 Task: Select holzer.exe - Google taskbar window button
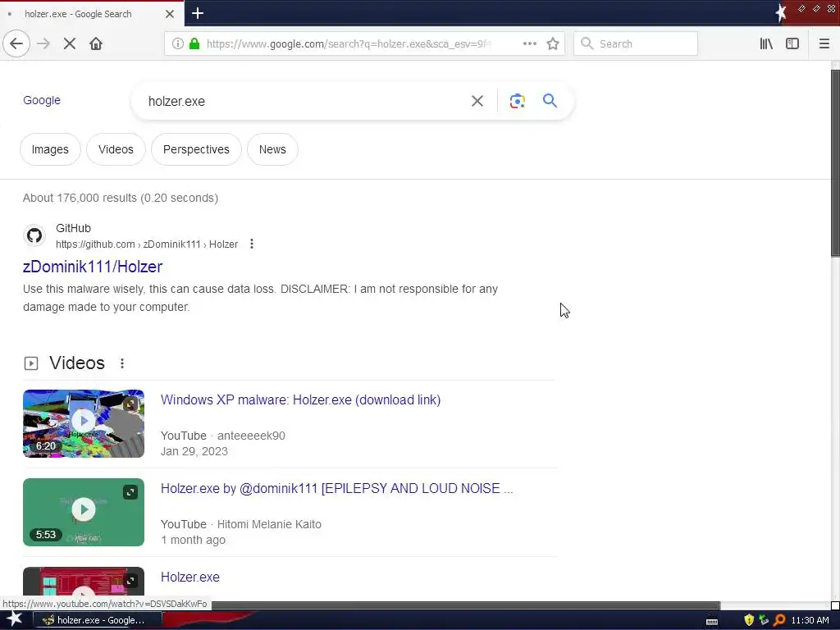[97, 620]
